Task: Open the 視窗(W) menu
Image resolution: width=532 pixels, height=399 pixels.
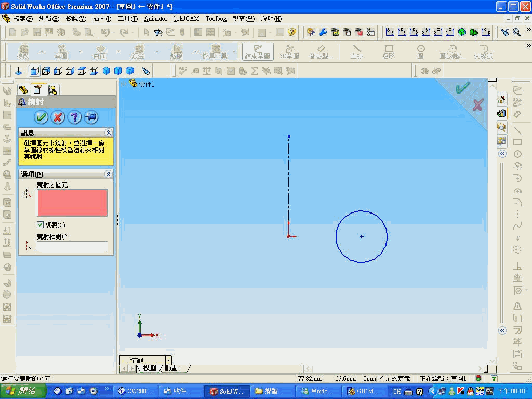Action: pos(243,19)
